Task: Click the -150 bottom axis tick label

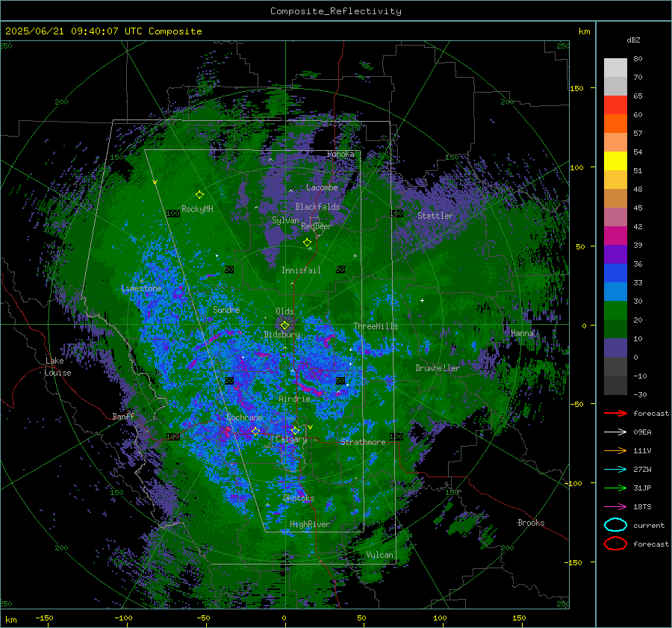Action: coord(44,618)
